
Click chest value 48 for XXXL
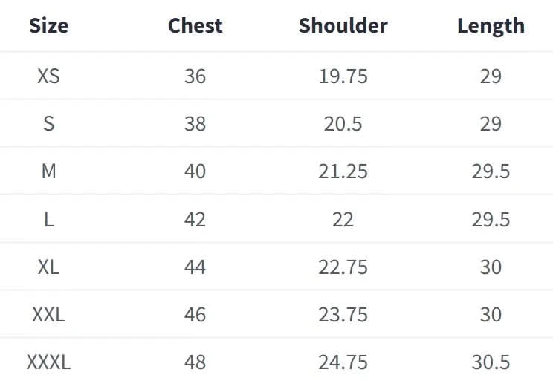[195, 362]
